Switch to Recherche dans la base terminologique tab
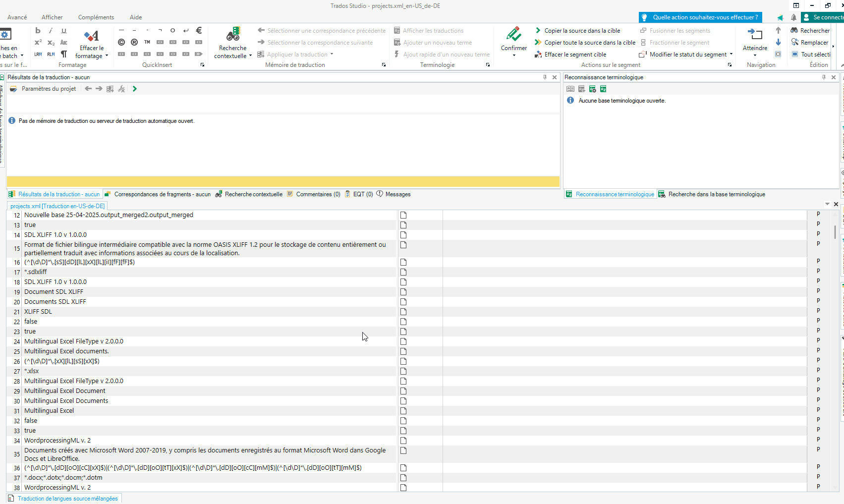Viewport: 844px width, 504px height. [x=712, y=194]
